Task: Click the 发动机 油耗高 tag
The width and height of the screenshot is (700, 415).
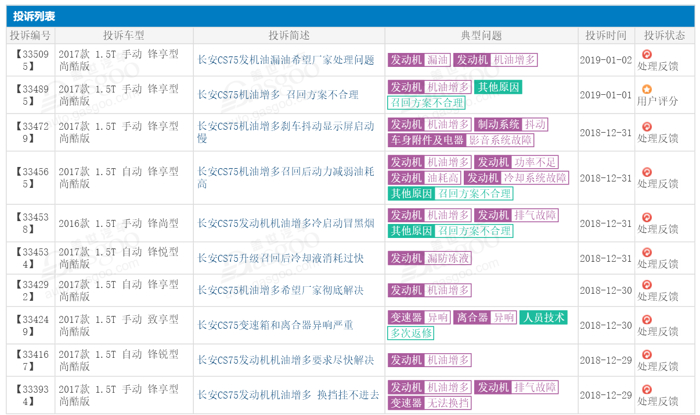Action: (x=425, y=178)
